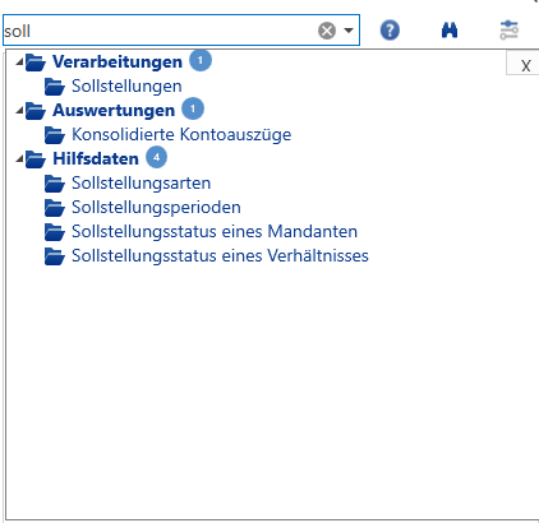Viewport: 539px width, 523px height.
Task: Collapse the Hilfsdaten tree node
Action: click(x=20, y=159)
